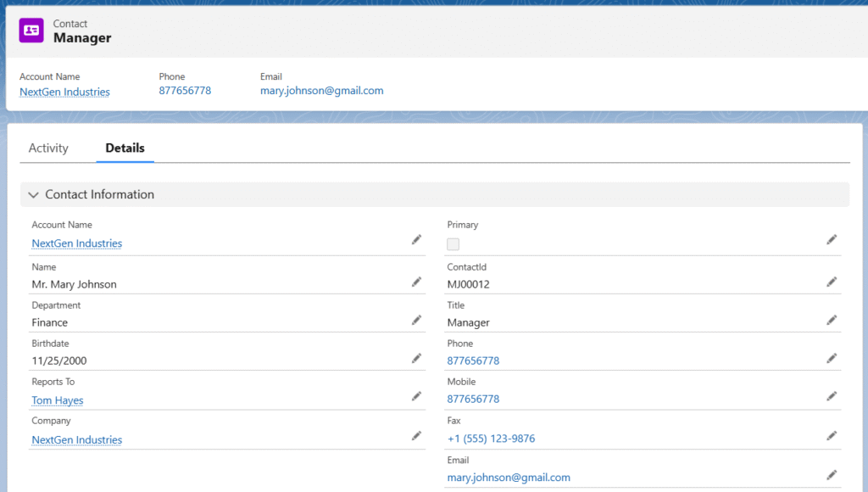
Task: Click pencil icon to edit Name field
Action: [x=416, y=282]
